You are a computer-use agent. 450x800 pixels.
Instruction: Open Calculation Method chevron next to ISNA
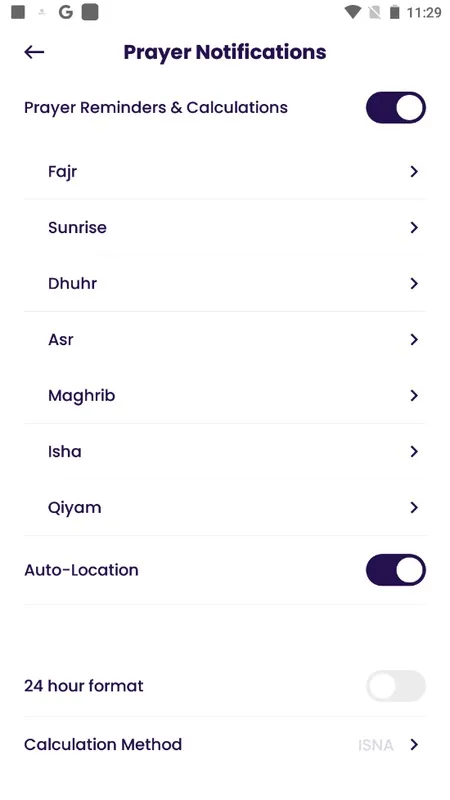414,745
